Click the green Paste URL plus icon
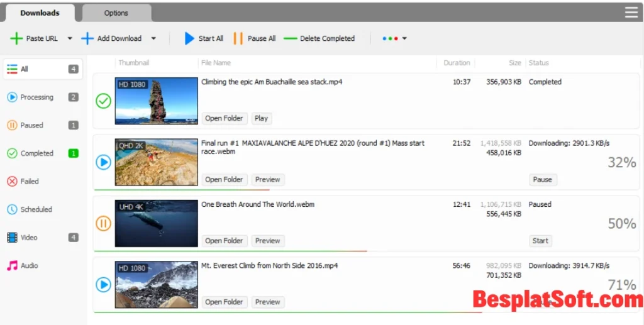The width and height of the screenshot is (644, 325). click(16, 38)
